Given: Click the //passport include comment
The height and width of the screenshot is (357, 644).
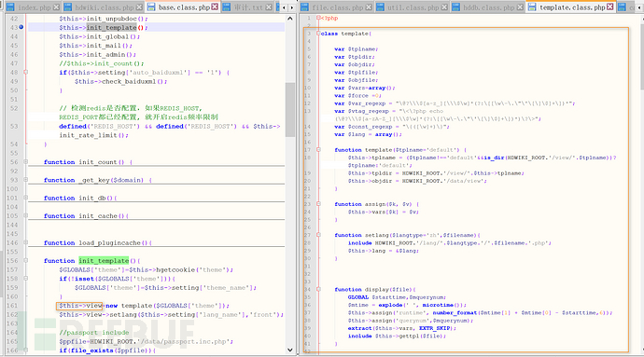Looking at the screenshot, I should coord(93,333).
